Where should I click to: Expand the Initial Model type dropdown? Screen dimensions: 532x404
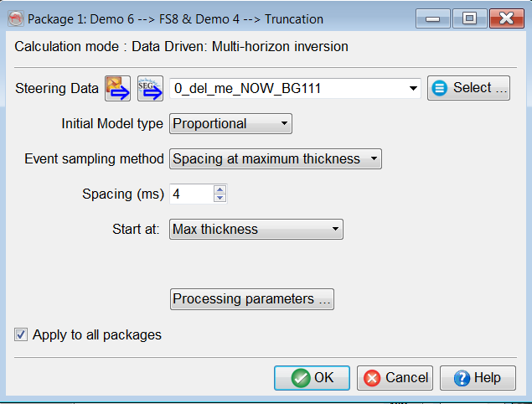(230, 124)
